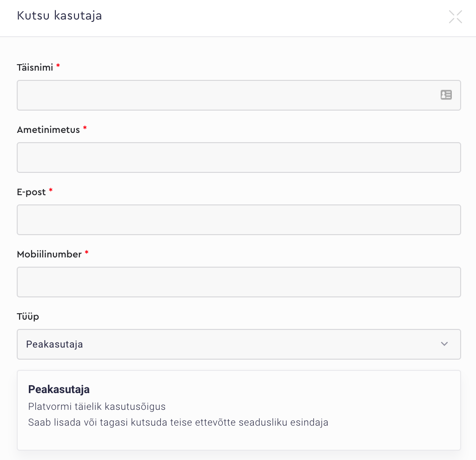Click the contact card icon in Täisnimi field
This screenshot has width=476, height=460.
[446, 95]
